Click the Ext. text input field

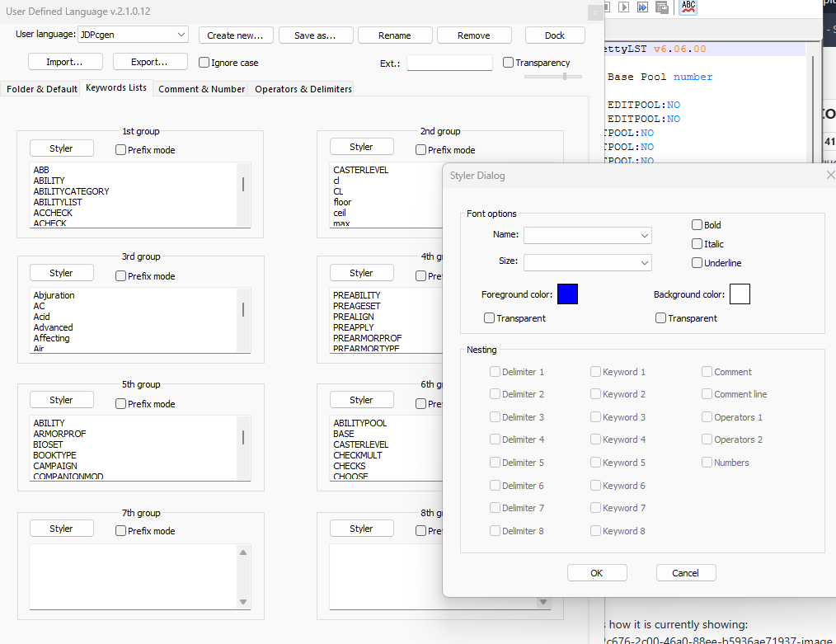[x=449, y=63]
